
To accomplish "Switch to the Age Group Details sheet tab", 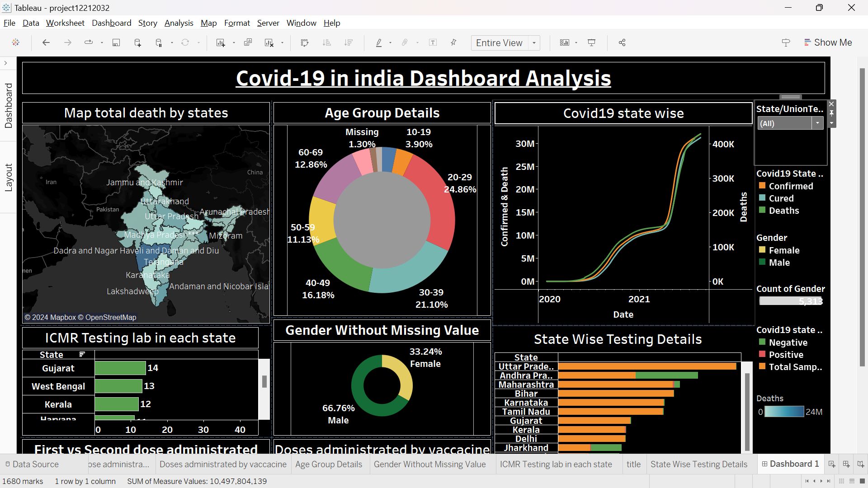I will click(329, 464).
